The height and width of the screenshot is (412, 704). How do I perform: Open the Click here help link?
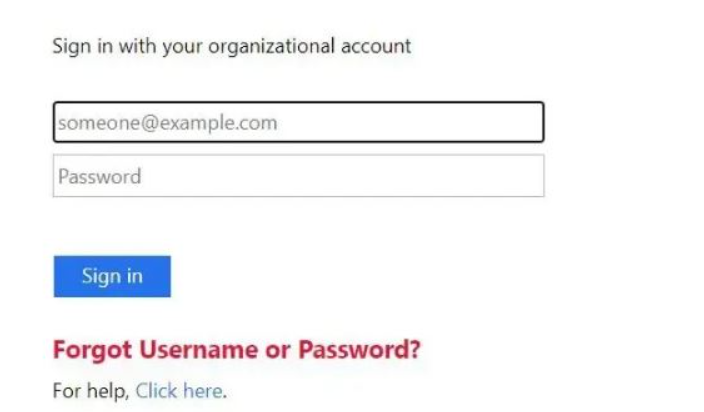[179, 391]
